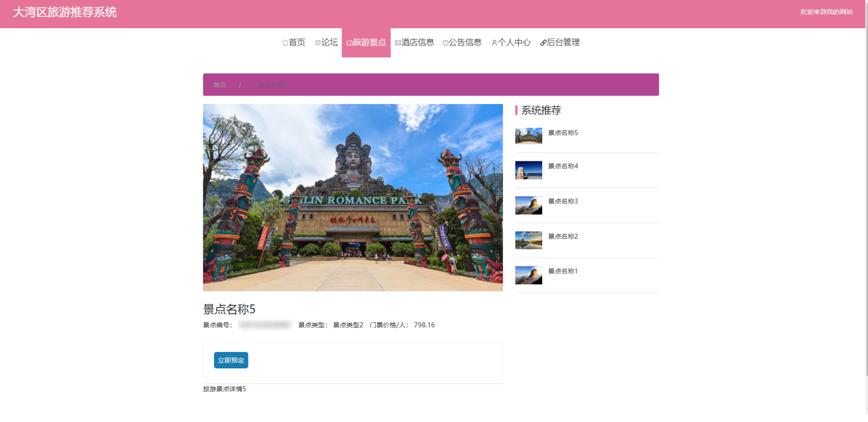This screenshot has height=422, width=868.
Task: Click the 景点编号 label
Action: pos(218,325)
